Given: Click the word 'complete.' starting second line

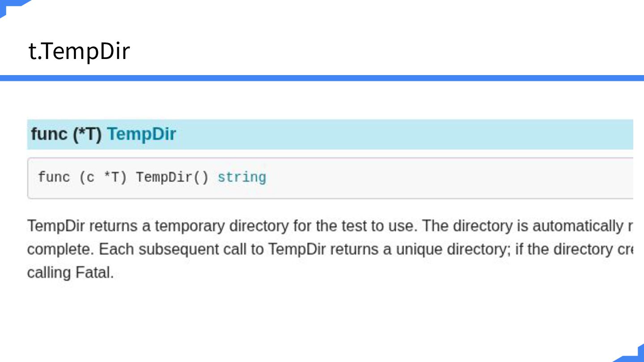Looking at the screenshot, I should point(61,250).
